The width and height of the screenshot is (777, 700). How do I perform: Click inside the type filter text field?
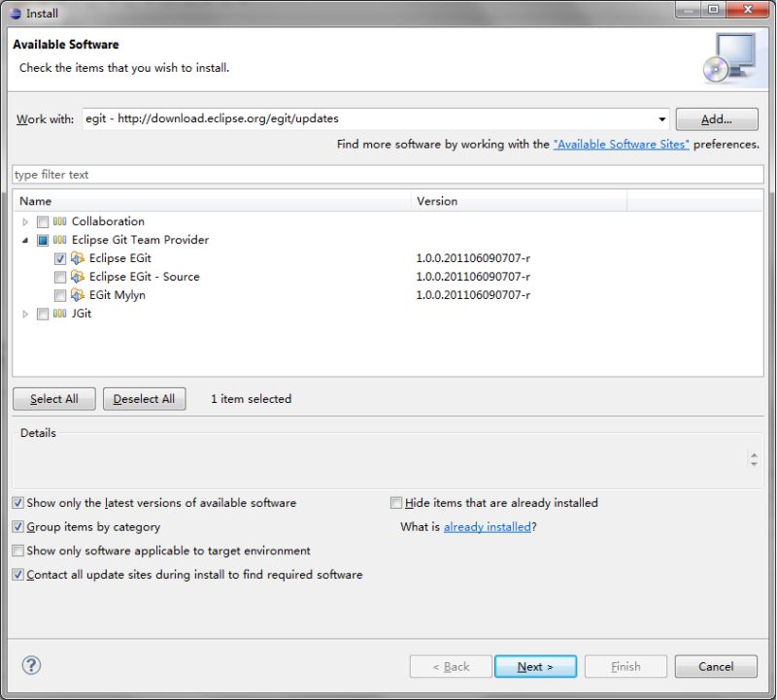coord(194,175)
